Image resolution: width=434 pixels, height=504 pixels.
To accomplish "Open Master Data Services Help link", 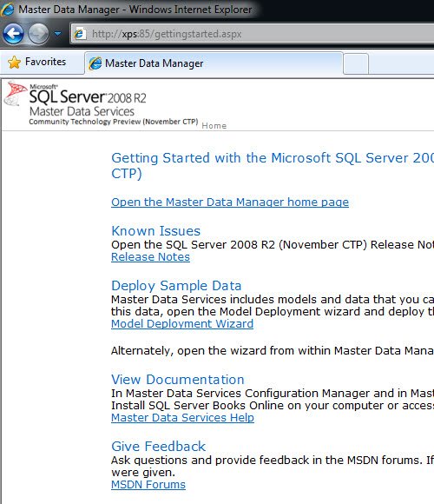I will coord(182,417).
